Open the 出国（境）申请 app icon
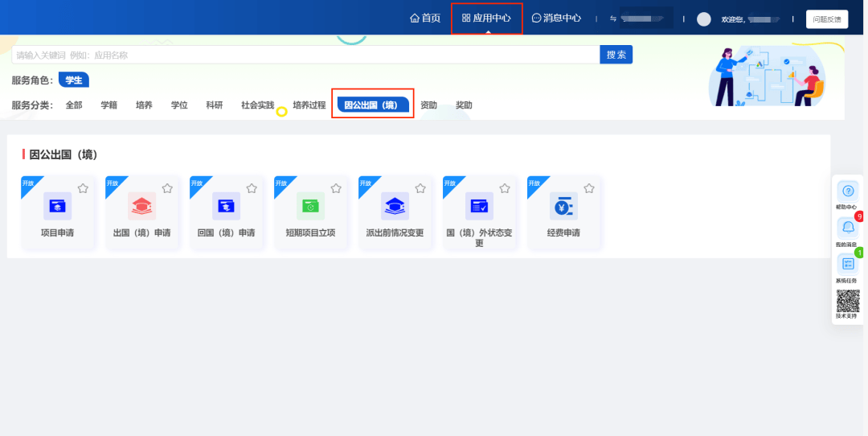Screen dimensions: 868x436 coord(141,206)
